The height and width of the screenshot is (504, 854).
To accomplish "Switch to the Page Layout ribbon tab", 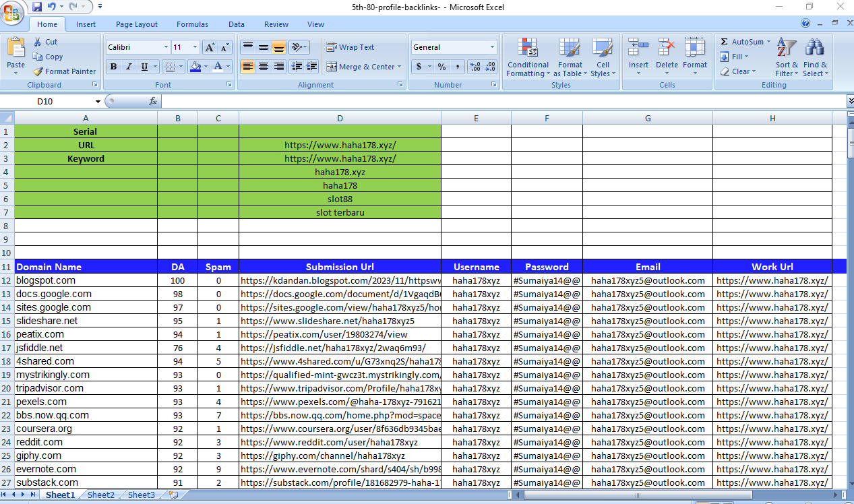I will (x=136, y=24).
